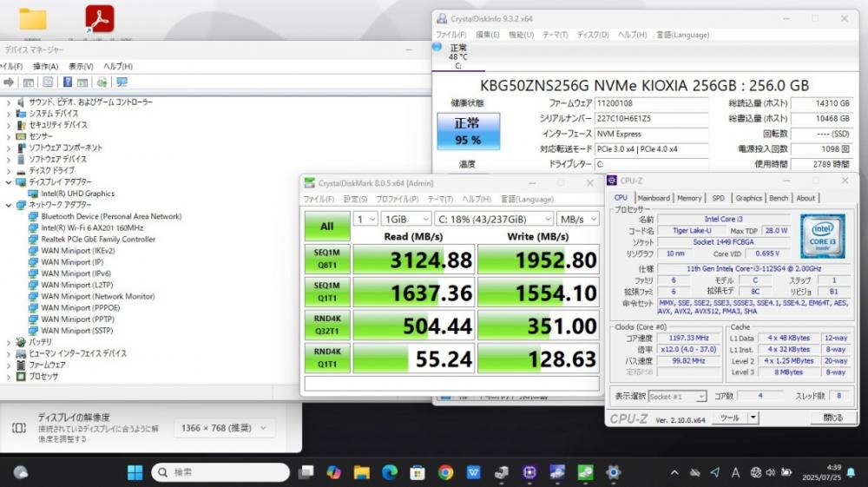Show hidden tray icons chevron
Image resolution: width=868 pixels, height=487 pixels.
click(x=674, y=472)
